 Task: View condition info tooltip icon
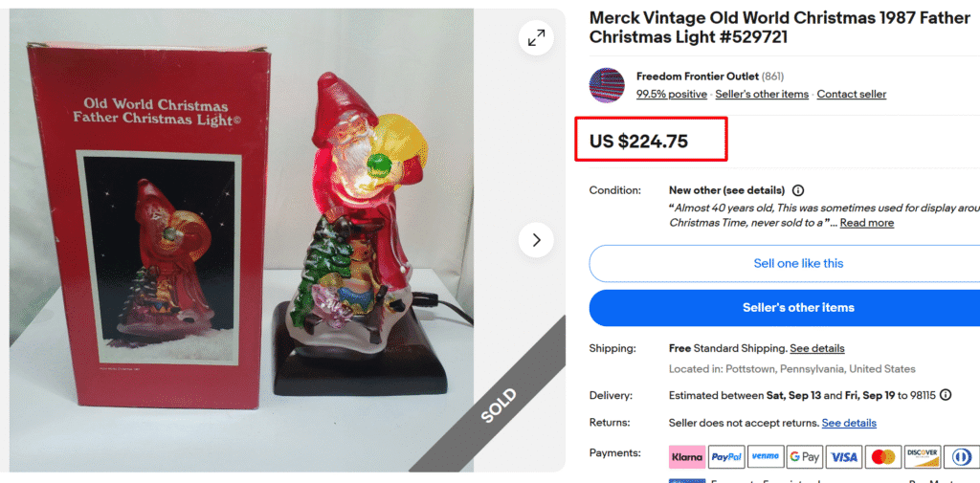(798, 190)
